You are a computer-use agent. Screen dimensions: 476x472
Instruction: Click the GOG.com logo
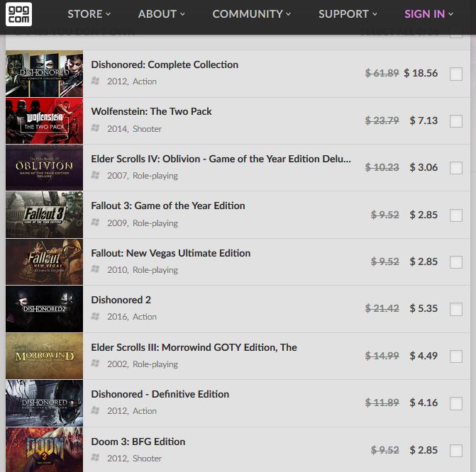(18, 14)
